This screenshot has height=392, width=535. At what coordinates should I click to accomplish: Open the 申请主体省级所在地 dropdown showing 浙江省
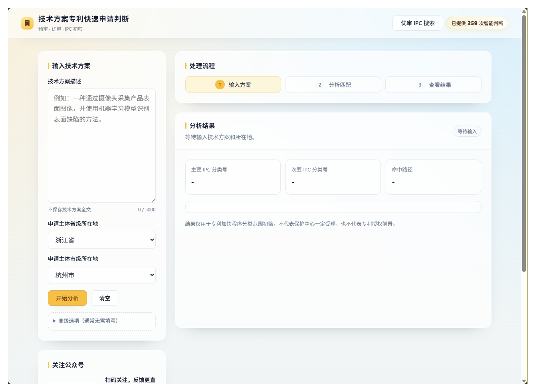(102, 240)
